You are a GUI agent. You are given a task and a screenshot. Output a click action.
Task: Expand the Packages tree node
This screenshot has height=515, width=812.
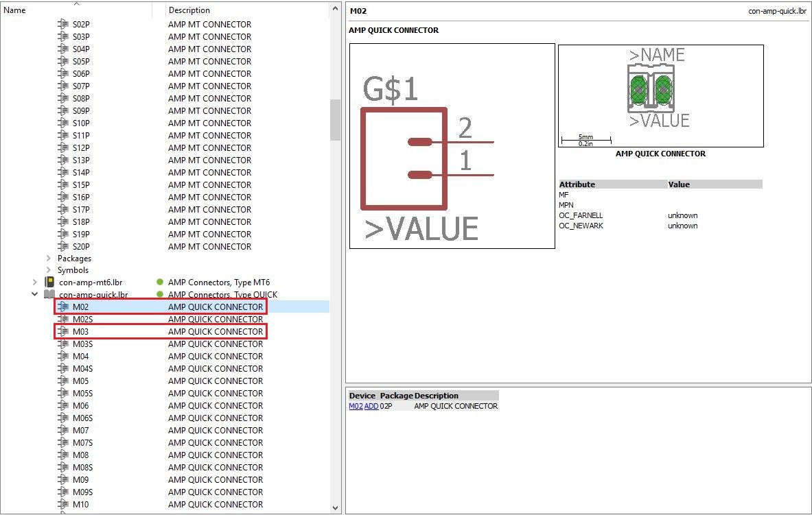pos(49,258)
